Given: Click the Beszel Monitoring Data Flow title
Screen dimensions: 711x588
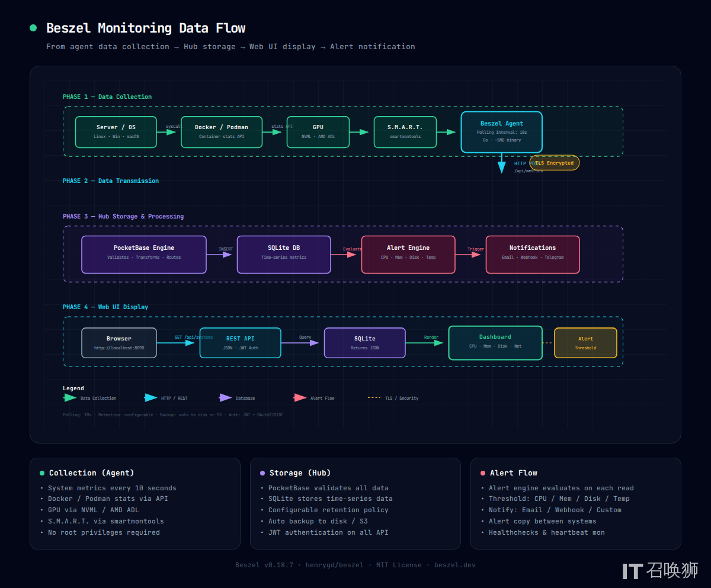Looking at the screenshot, I should 146,28.
